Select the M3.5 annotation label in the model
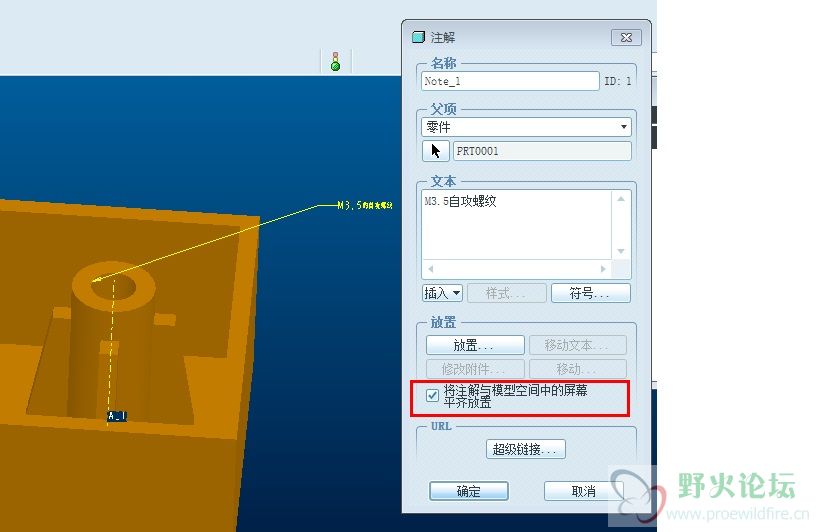The height and width of the screenshot is (532, 819). (x=365, y=205)
